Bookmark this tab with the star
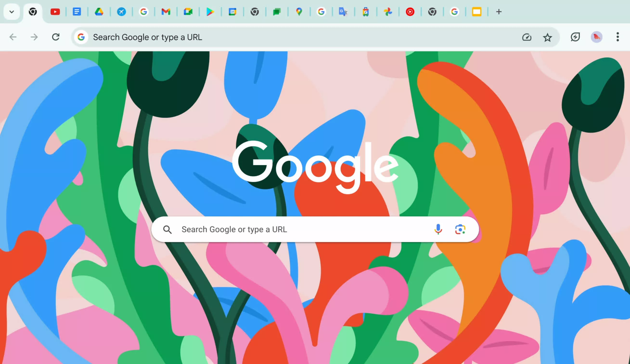630x364 pixels. click(x=547, y=37)
